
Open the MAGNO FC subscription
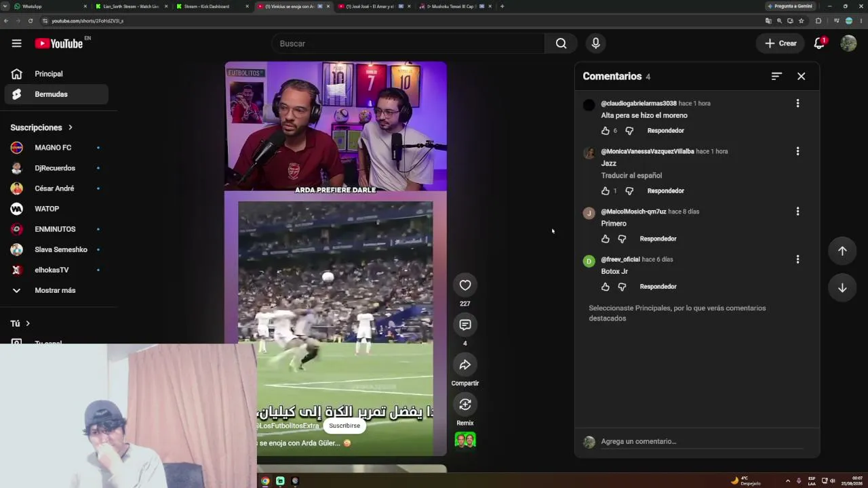tap(56, 148)
